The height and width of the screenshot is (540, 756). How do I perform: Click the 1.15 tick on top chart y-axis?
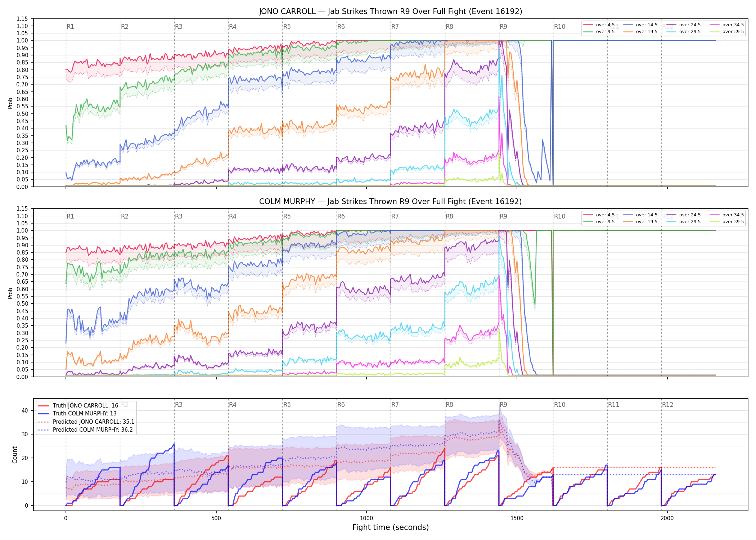[x=22, y=19]
